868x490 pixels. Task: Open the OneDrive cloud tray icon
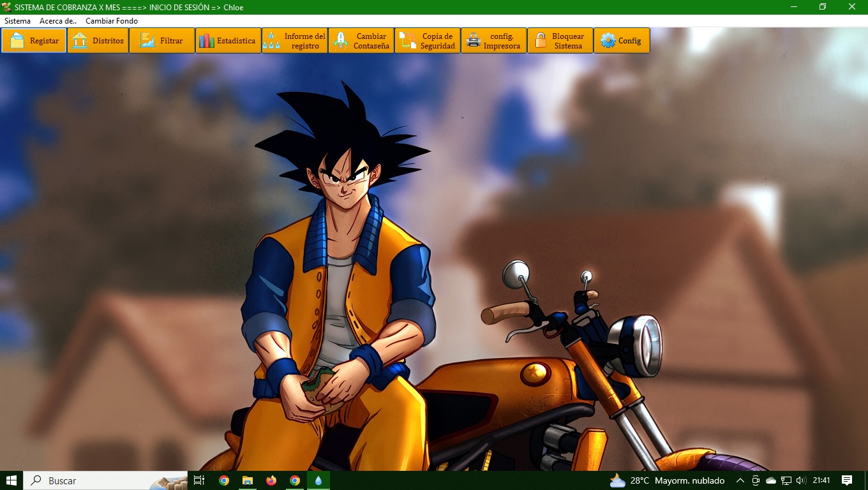[771, 480]
